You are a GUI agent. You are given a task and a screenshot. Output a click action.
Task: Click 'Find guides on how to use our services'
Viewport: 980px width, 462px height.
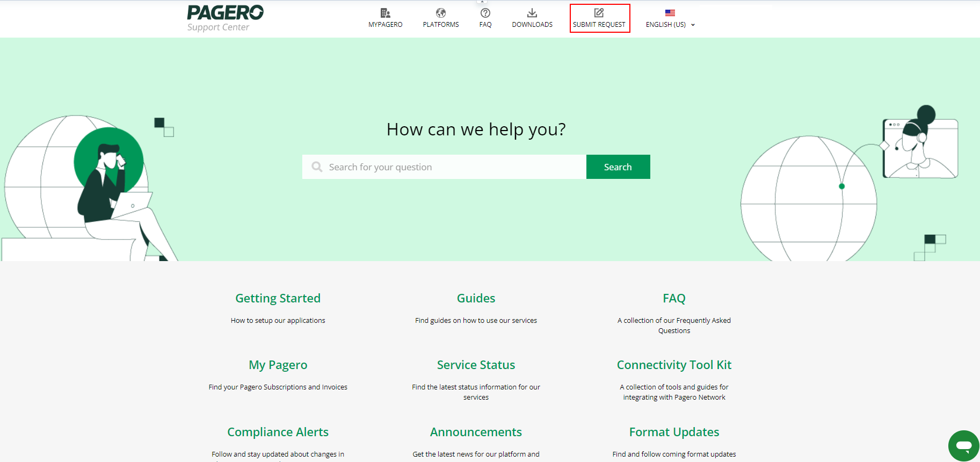pyautogui.click(x=476, y=321)
